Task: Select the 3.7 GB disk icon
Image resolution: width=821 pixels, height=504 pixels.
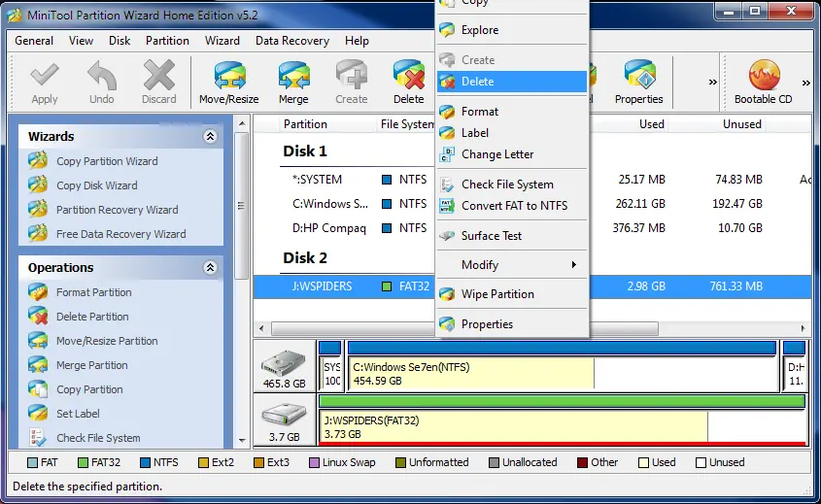Action: (285, 415)
